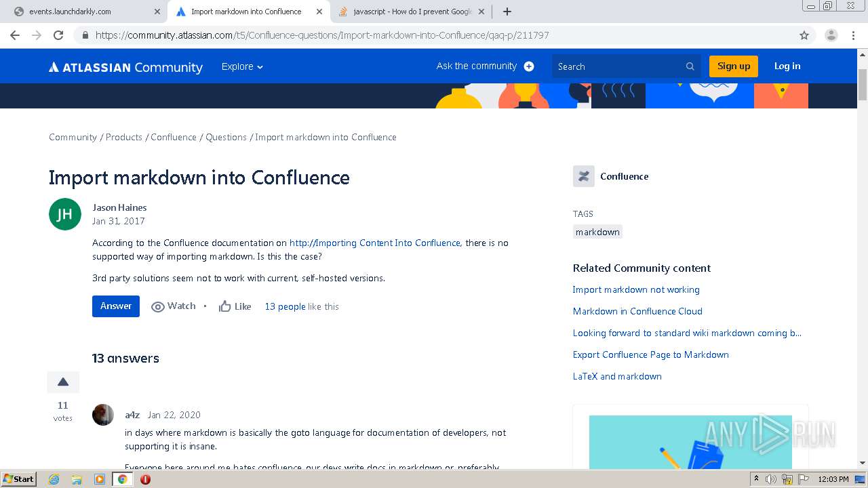Open the Products breadcrumb link
The width and height of the screenshot is (868, 488).
click(x=124, y=137)
